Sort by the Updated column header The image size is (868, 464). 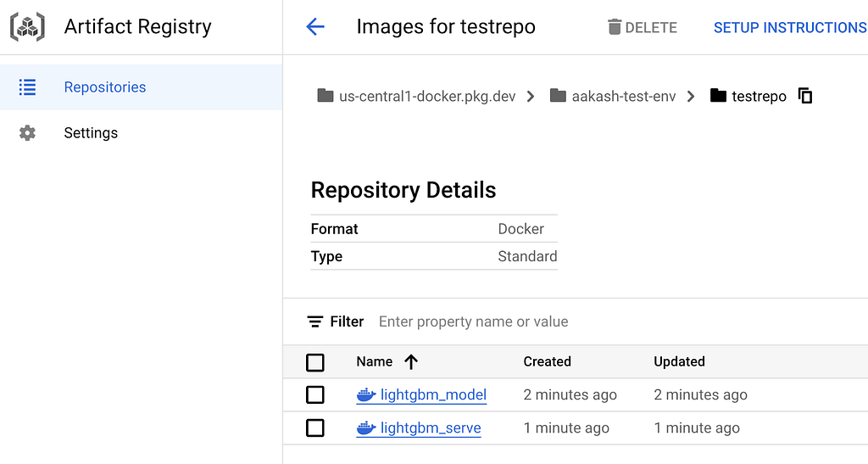679,361
